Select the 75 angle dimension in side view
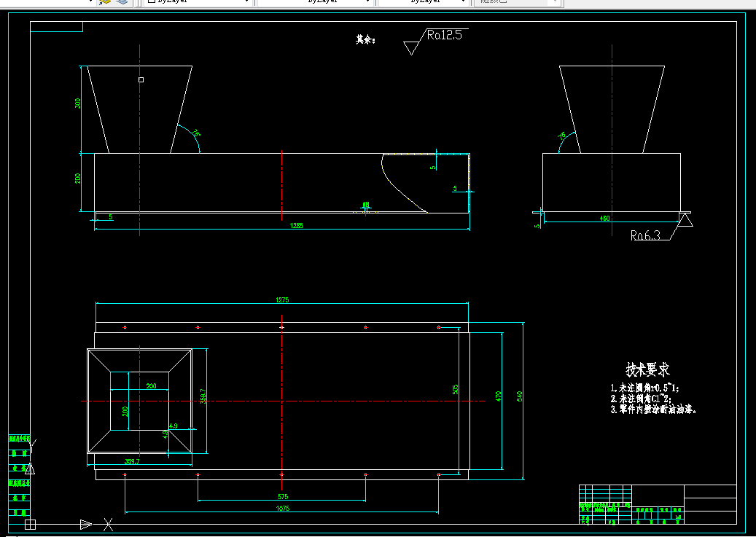Image resolution: width=756 pixels, height=537 pixels. 561,136
